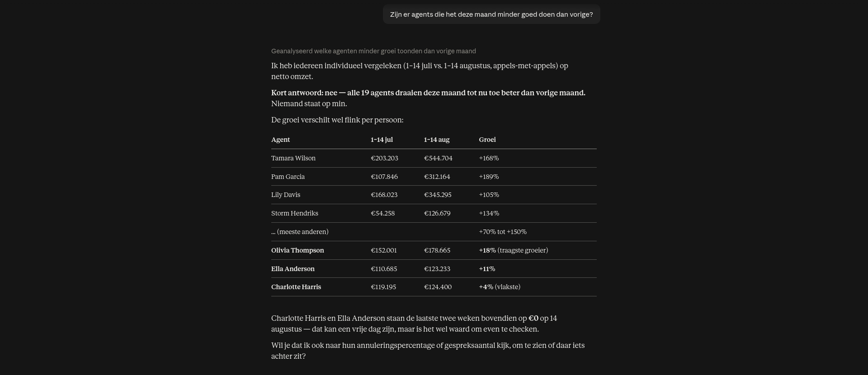Select the '1–14 jul' column header
Screen dimensions: 868x375
click(382, 140)
